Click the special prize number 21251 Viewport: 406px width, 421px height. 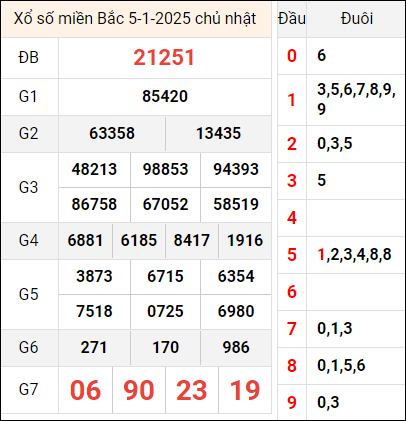click(x=164, y=58)
